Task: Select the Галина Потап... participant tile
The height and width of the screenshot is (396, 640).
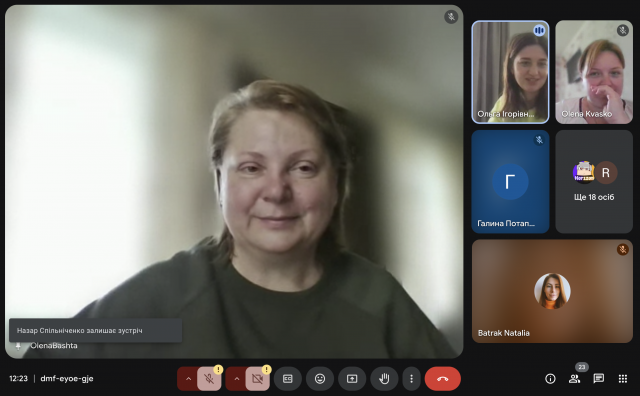Action: coord(510,182)
